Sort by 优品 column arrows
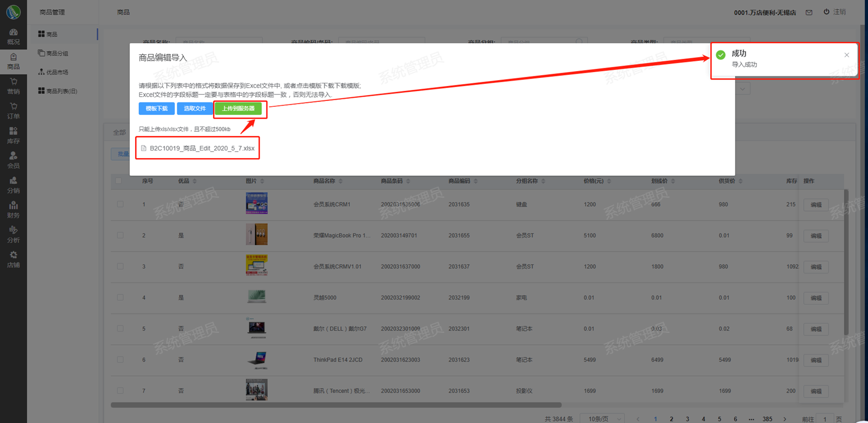The width and height of the screenshot is (868, 423). pyautogui.click(x=194, y=181)
